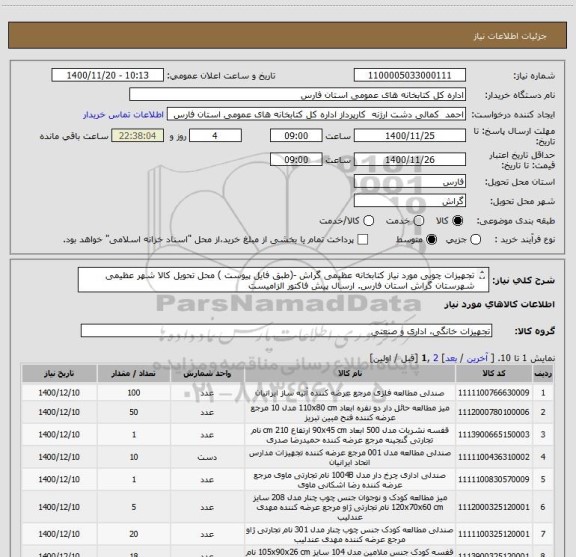Click the تعداد / مقدار column header
This screenshot has height=557, width=576.
click(134, 373)
